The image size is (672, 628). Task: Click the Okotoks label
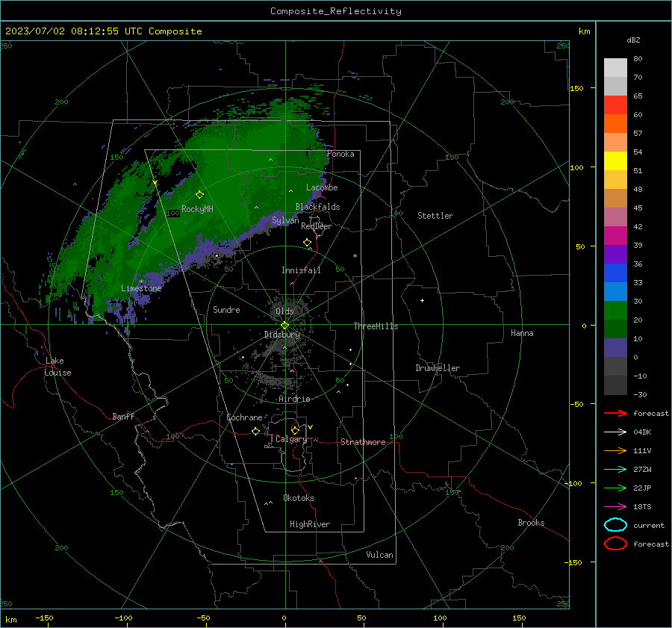click(x=299, y=498)
